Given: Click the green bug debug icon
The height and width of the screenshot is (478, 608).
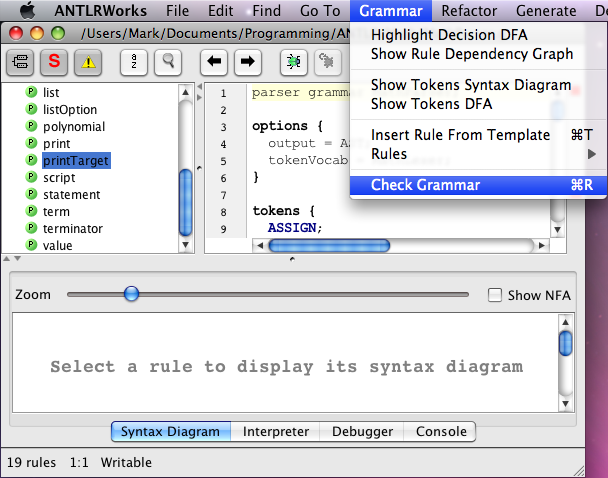Looking at the screenshot, I should 294,62.
